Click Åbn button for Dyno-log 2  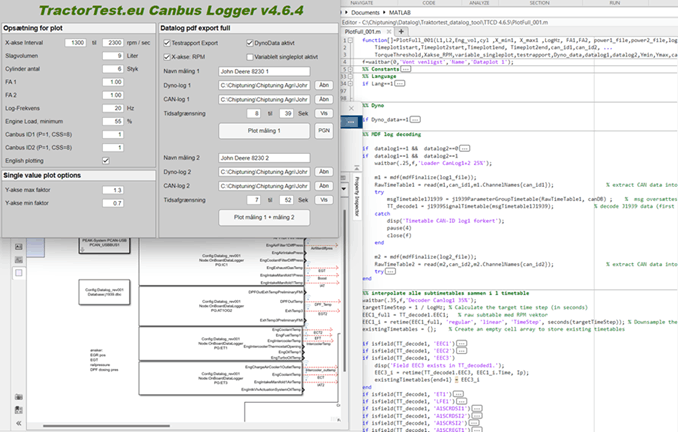click(x=324, y=172)
